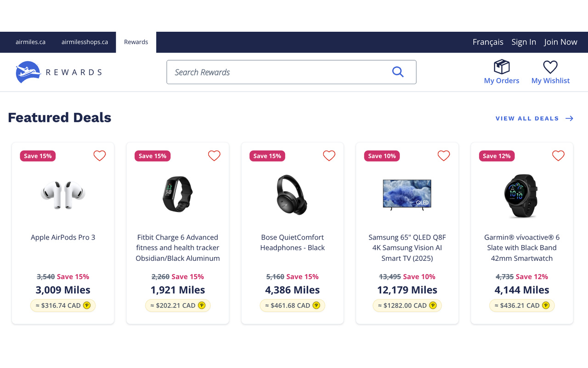The image size is (588, 368).
Task: Click the 3,009 Miles price
Action: (63, 290)
